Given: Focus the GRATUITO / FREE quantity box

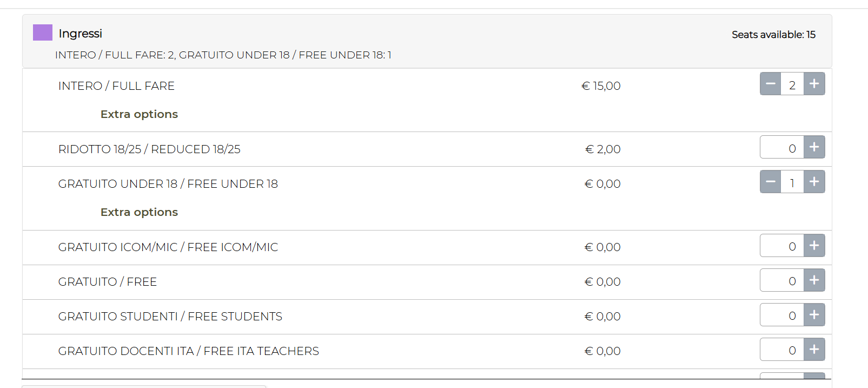Looking at the screenshot, I should point(782,281).
